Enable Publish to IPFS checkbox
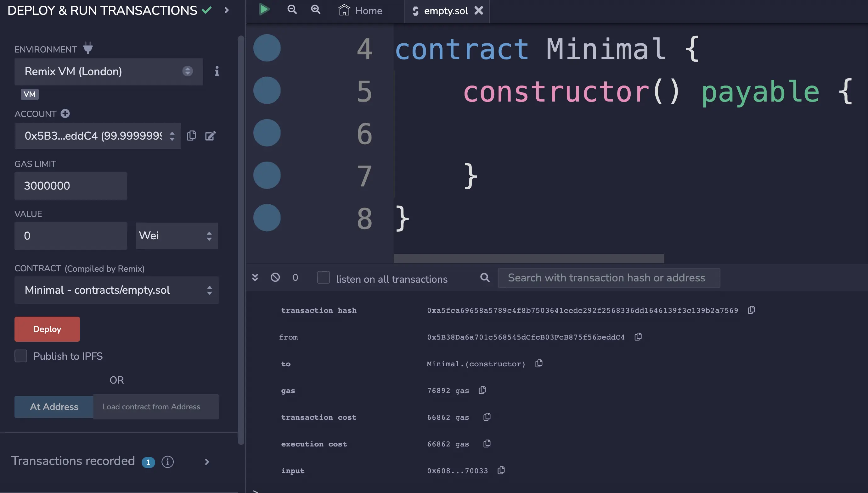This screenshot has width=868, height=493. (x=21, y=356)
